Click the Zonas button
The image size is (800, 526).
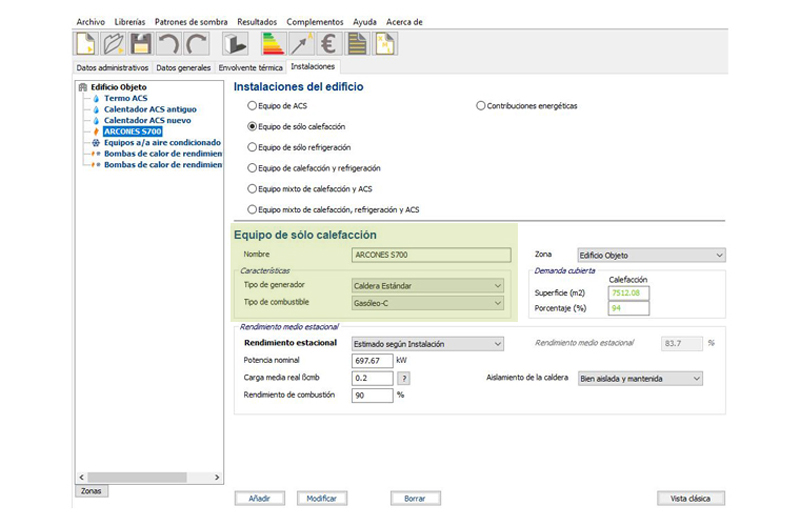[91, 491]
